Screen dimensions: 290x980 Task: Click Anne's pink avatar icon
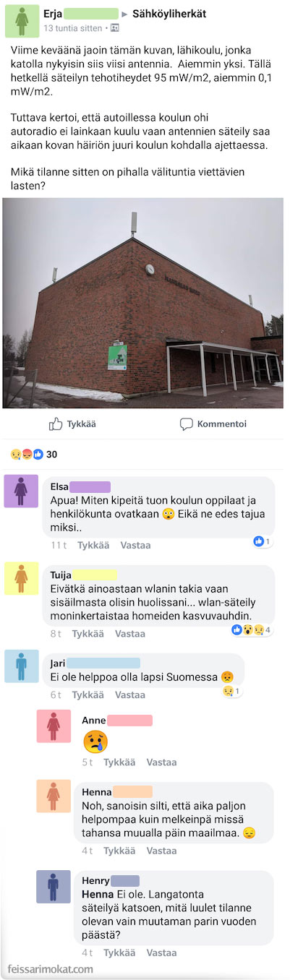point(54,726)
